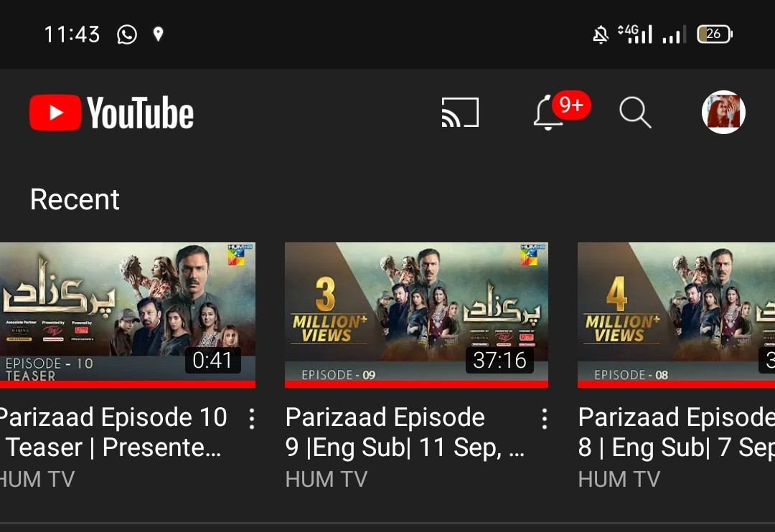Screen dimensions: 775x532
Task: Open the account profile avatar
Action: 723,112
